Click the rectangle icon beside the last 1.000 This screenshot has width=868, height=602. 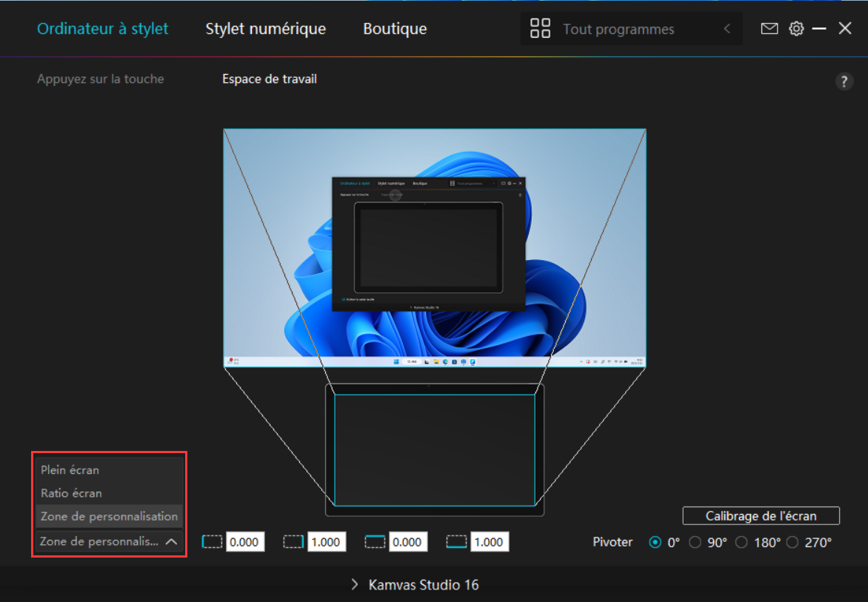(456, 542)
